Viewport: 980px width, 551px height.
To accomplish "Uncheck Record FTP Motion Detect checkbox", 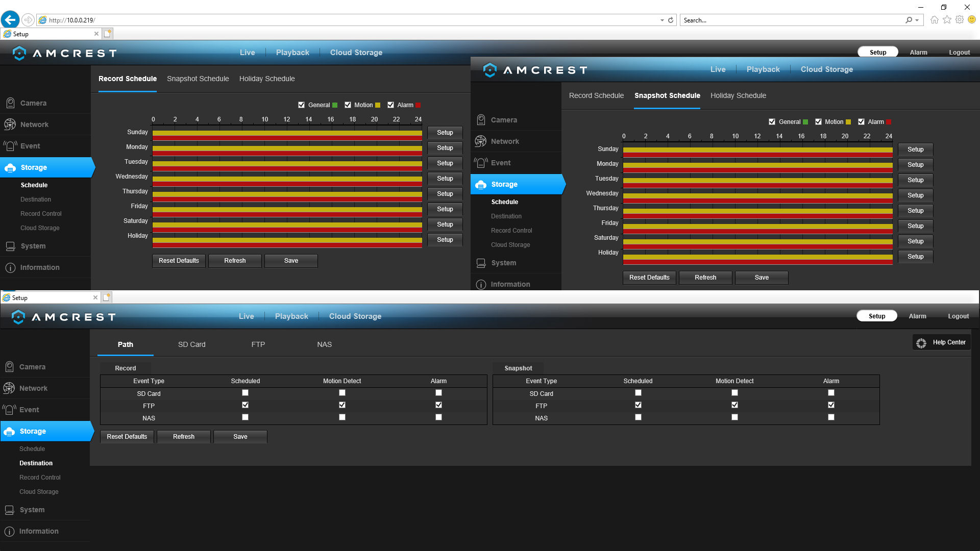I will 342,405.
